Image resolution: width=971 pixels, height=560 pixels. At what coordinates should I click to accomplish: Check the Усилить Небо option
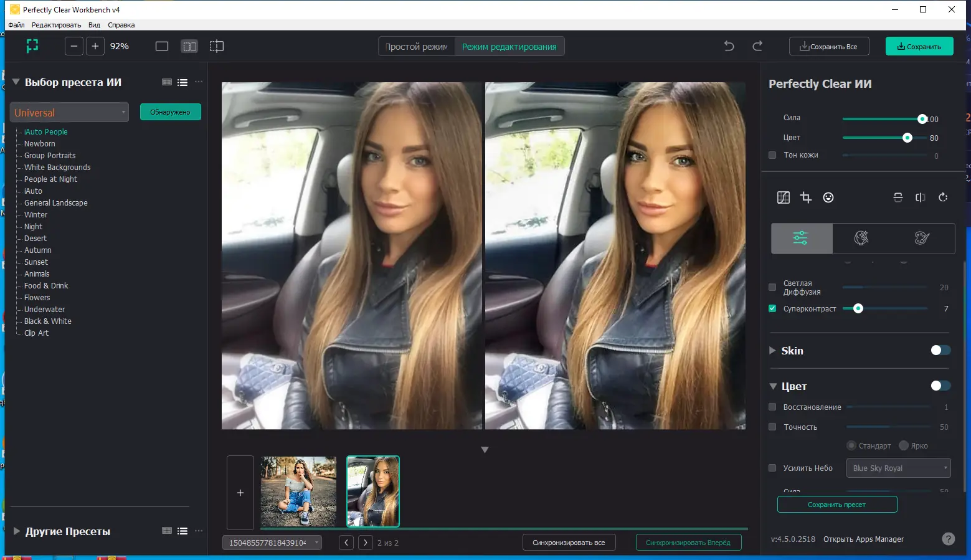(772, 468)
